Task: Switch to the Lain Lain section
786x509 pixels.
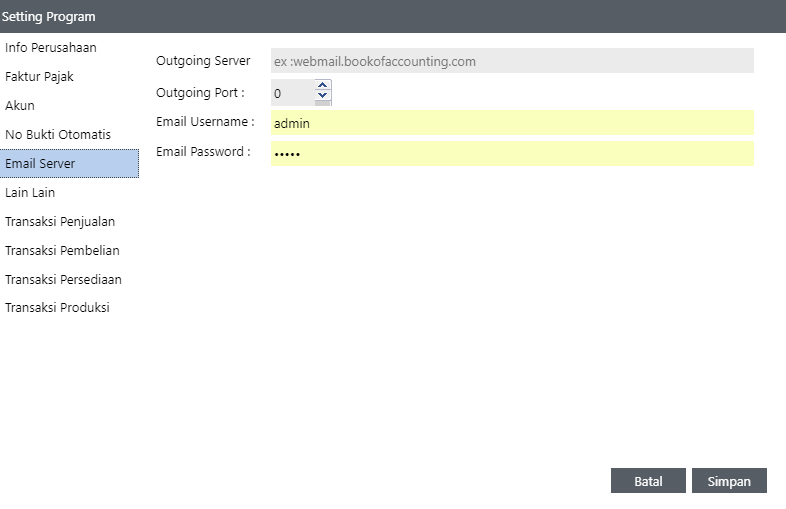Action: (30, 193)
